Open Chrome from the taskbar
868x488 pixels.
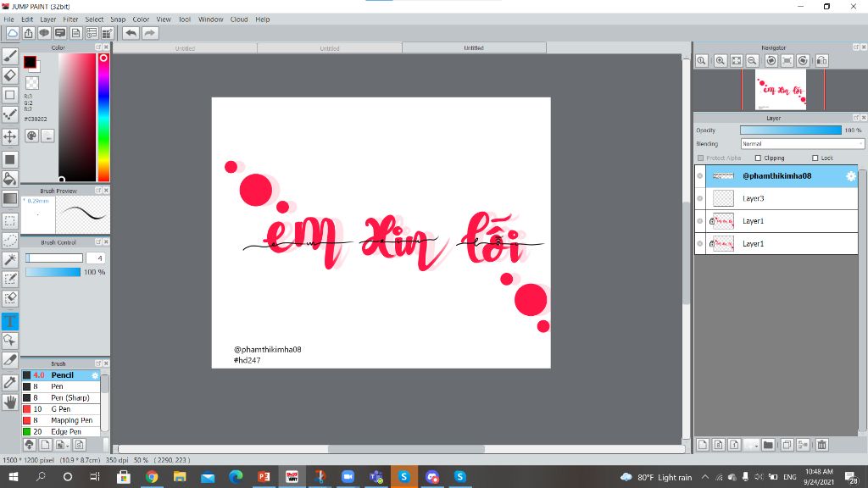tap(151, 476)
